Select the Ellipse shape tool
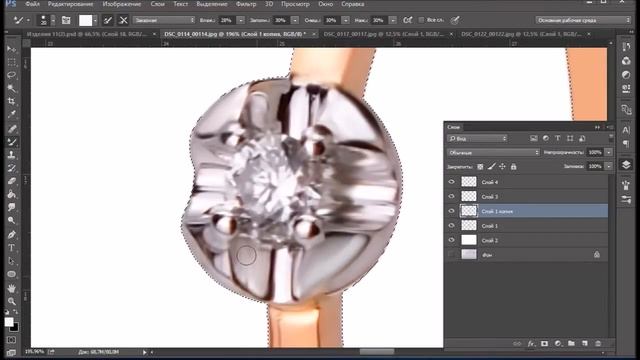 point(11,274)
